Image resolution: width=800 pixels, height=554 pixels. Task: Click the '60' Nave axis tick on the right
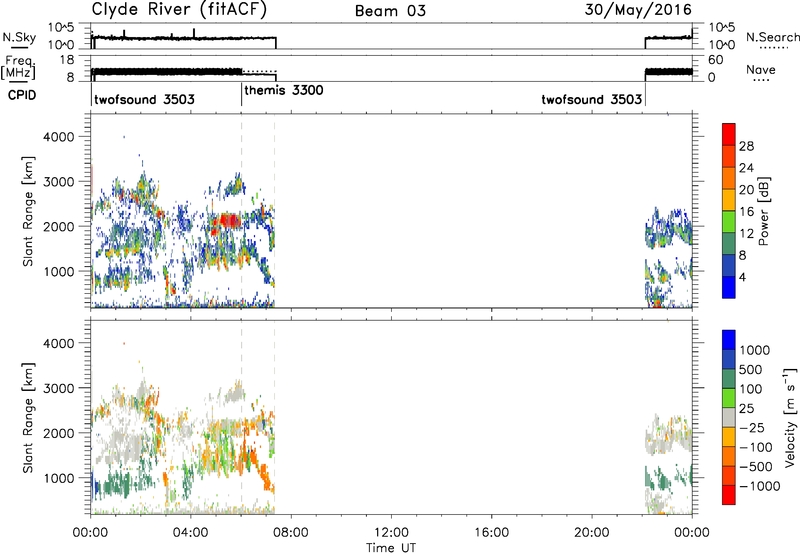click(x=715, y=60)
